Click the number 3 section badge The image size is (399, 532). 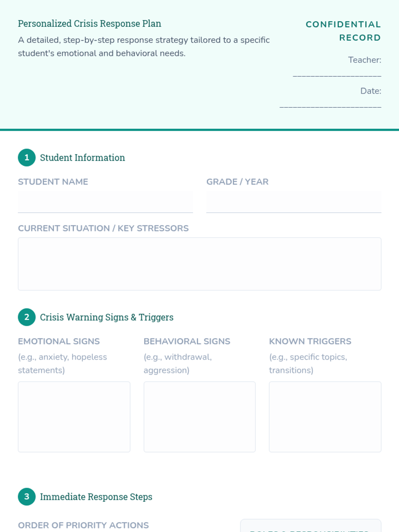[27, 497]
